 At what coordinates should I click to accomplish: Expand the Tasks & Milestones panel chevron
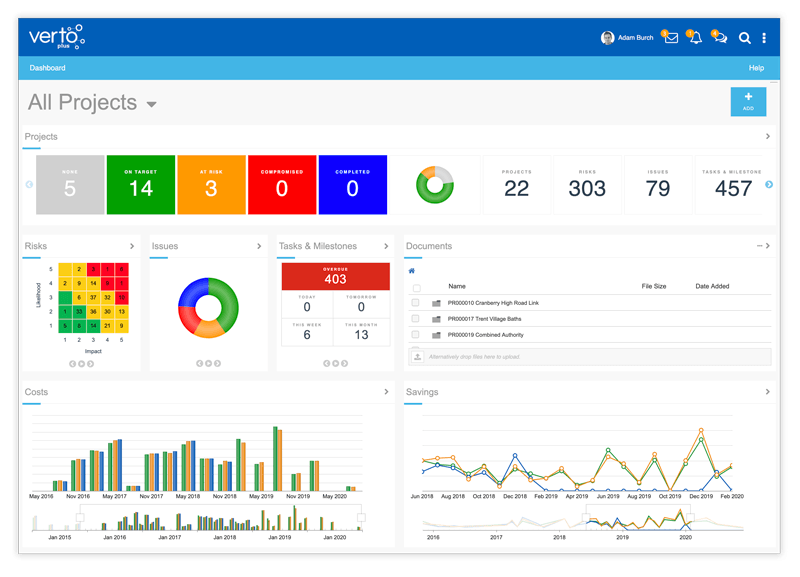point(386,246)
